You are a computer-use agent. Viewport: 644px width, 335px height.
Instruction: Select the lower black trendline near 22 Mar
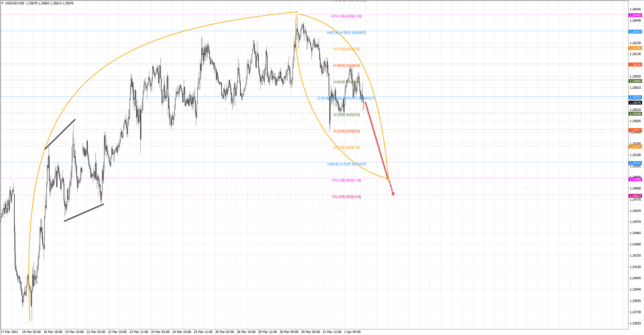[84, 212]
